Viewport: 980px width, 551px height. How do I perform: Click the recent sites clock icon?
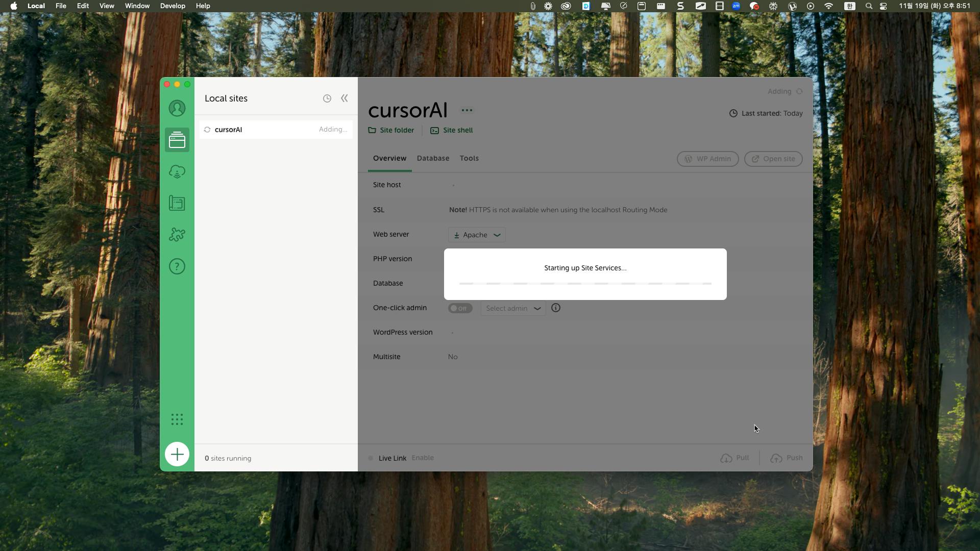tap(327, 98)
